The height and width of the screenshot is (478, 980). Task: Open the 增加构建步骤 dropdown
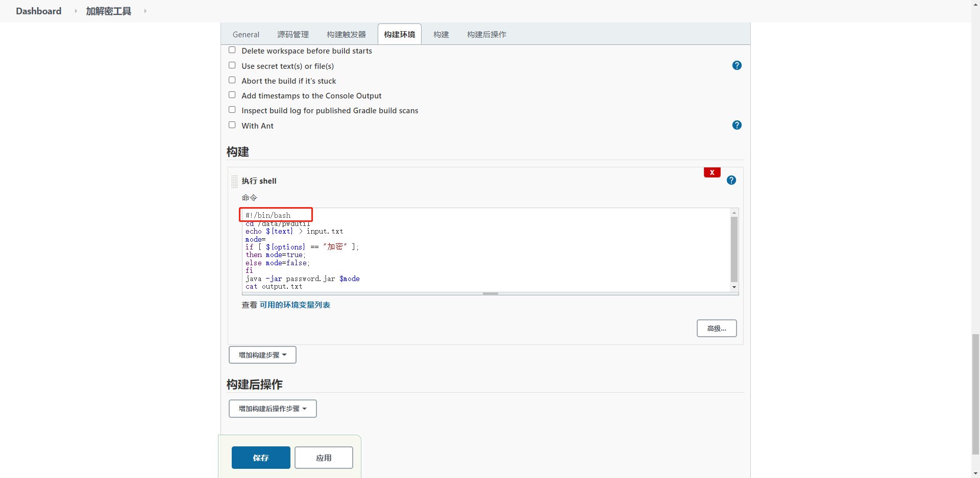coord(262,355)
